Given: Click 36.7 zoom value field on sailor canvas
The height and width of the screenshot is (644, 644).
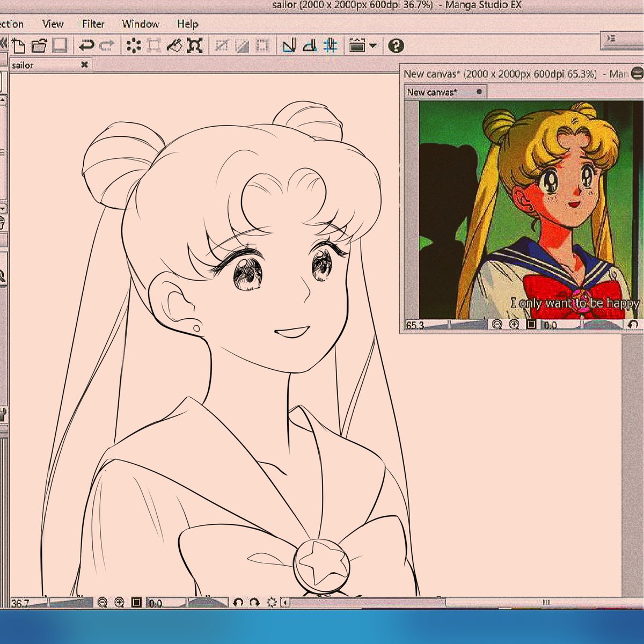Looking at the screenshot, I should 20,603.
